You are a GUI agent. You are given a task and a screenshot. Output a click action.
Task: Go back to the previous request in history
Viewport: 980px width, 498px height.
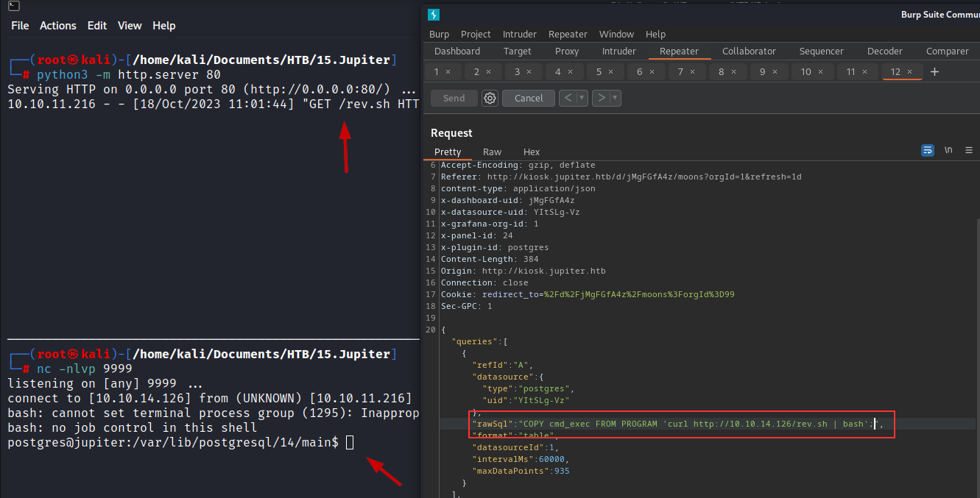click(567, 98)
